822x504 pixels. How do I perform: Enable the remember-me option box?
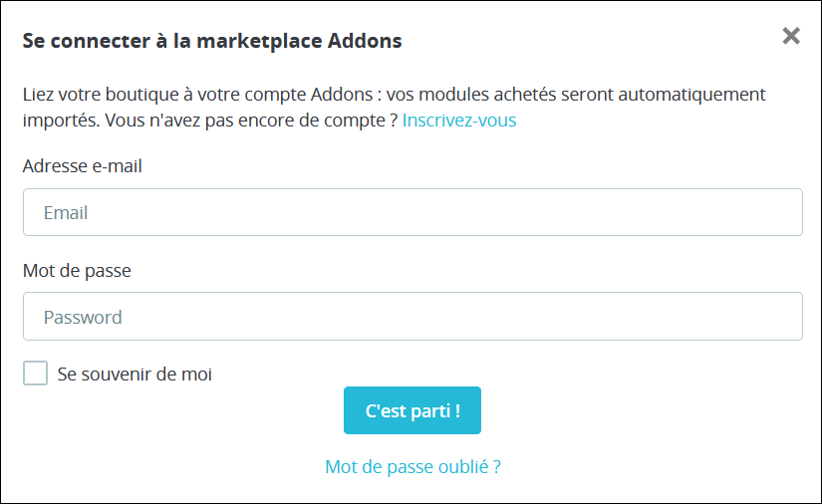tap(36, 374)
